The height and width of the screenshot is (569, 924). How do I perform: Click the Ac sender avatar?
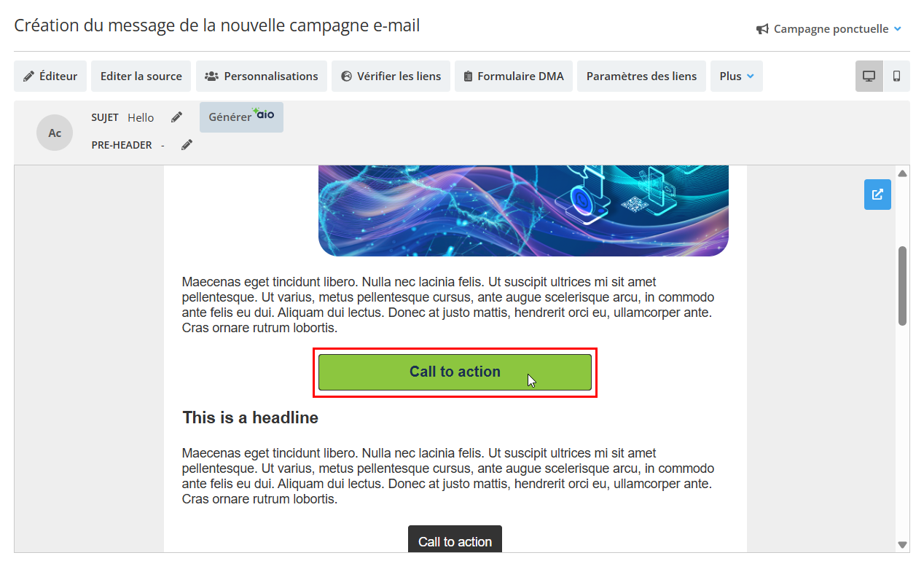55,133
